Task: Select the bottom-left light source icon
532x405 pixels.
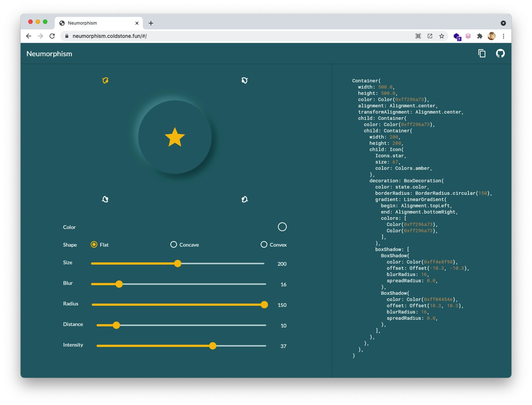Action: pyautogui.click(x=105, y=199)
